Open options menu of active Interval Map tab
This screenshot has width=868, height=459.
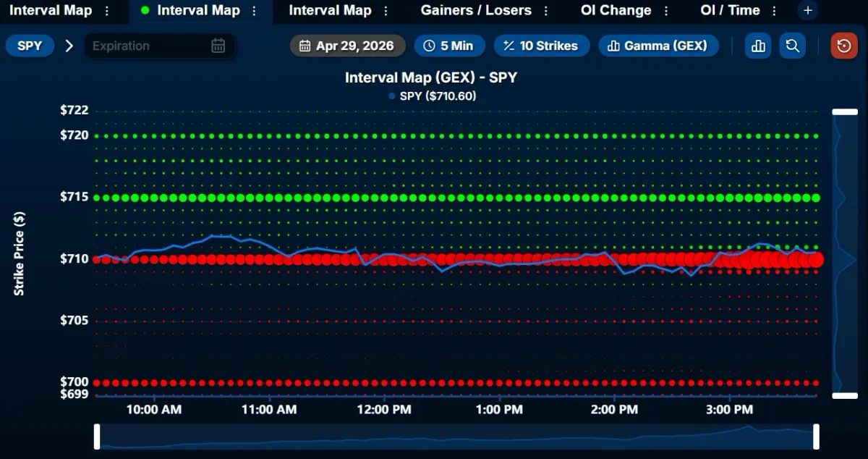(x=254, y=11)
